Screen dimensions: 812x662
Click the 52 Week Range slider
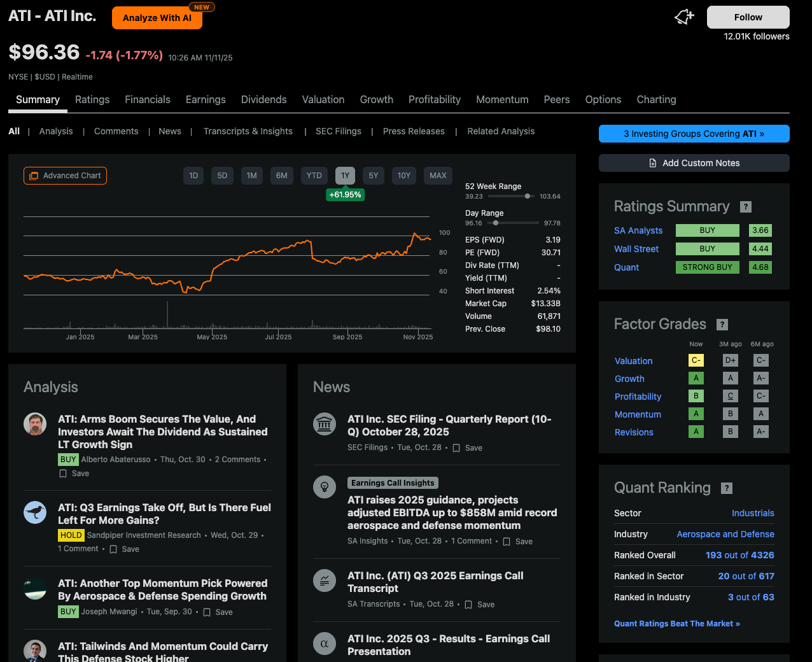(511, 196)
